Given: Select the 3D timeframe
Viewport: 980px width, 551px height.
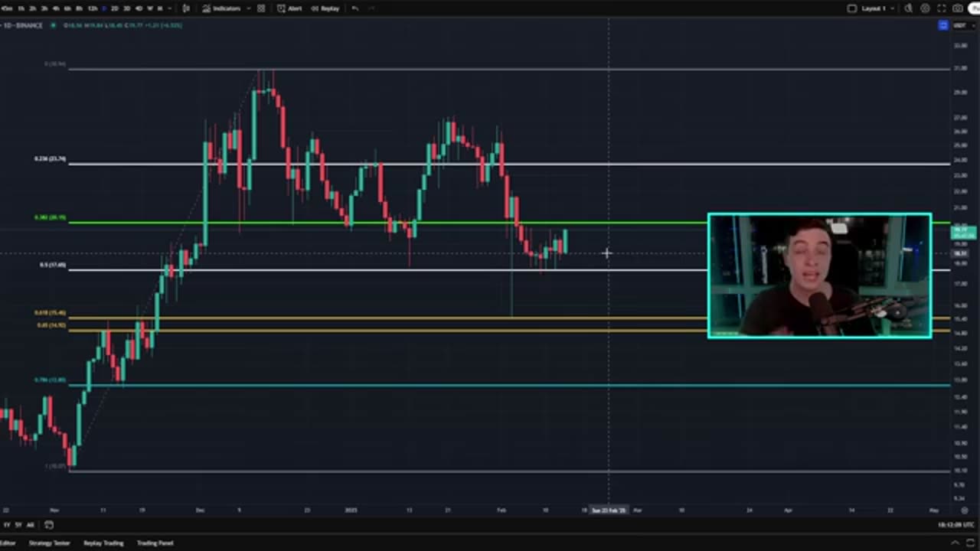Looking at the screenshot, I should pyautogui.click(x=126, y=8).
